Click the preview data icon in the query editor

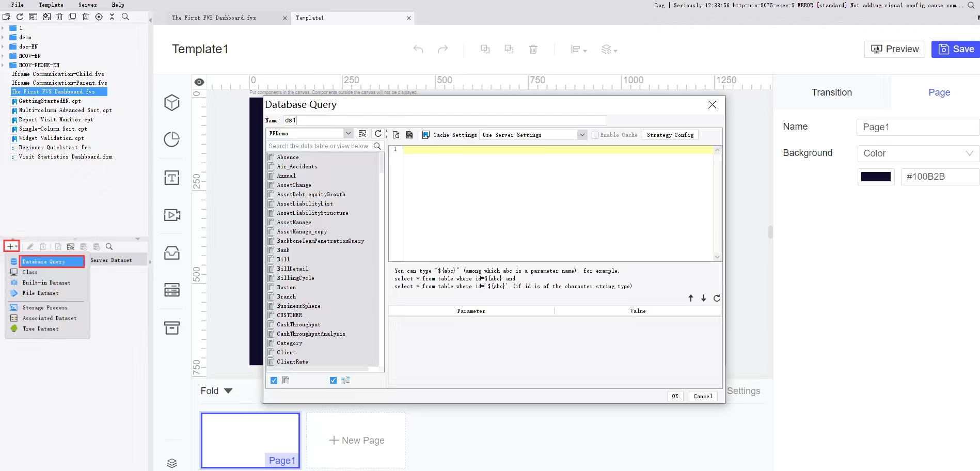(396, 135)
